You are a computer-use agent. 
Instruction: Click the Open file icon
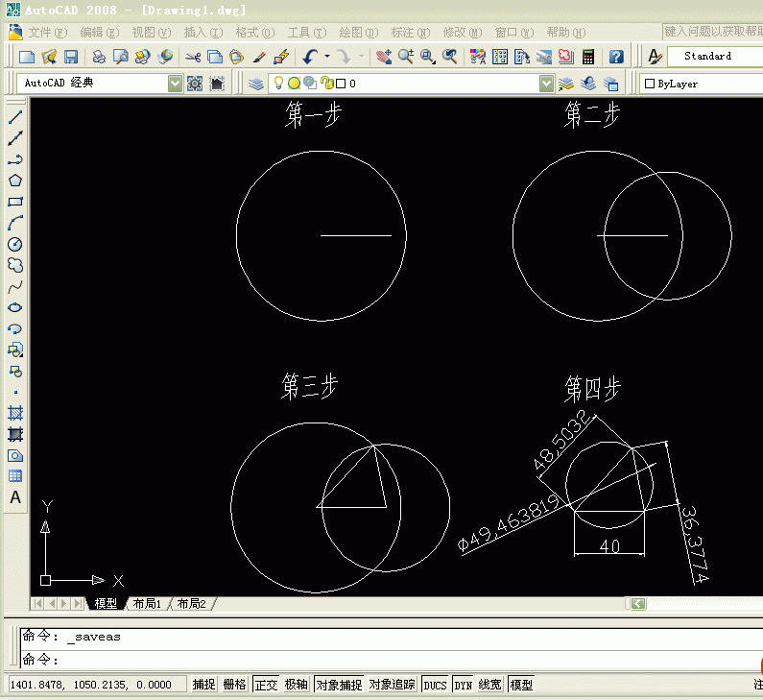point(49,57)
